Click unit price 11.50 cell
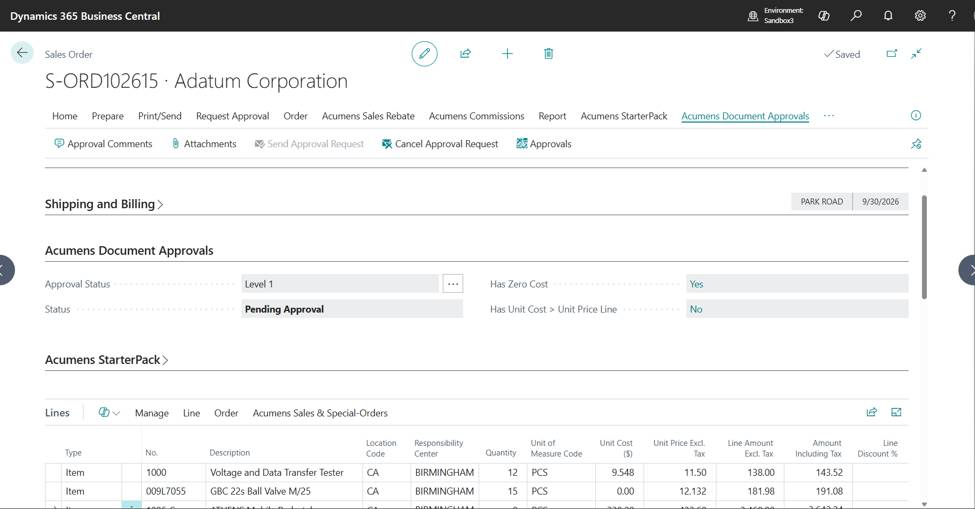This screenshot has height=509, width=975. tap(682, 472)
